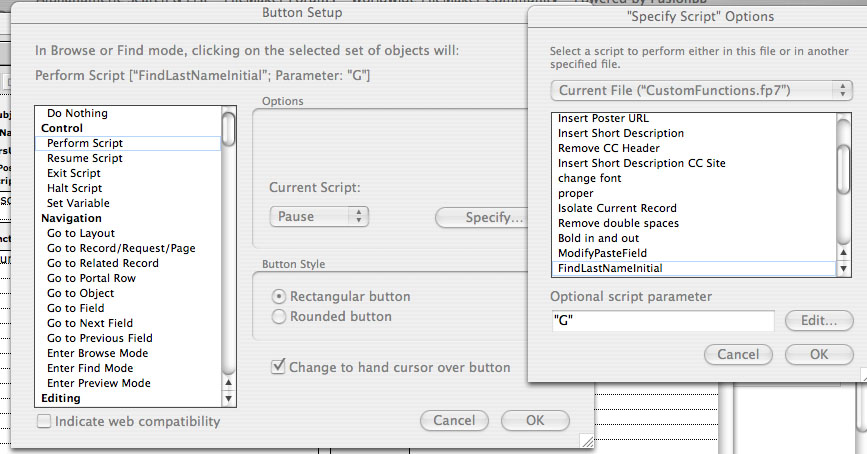Viewport: 867px width, 454px height.
Task: Click the script list scrollbar thumb
Action: coord(843,169)
